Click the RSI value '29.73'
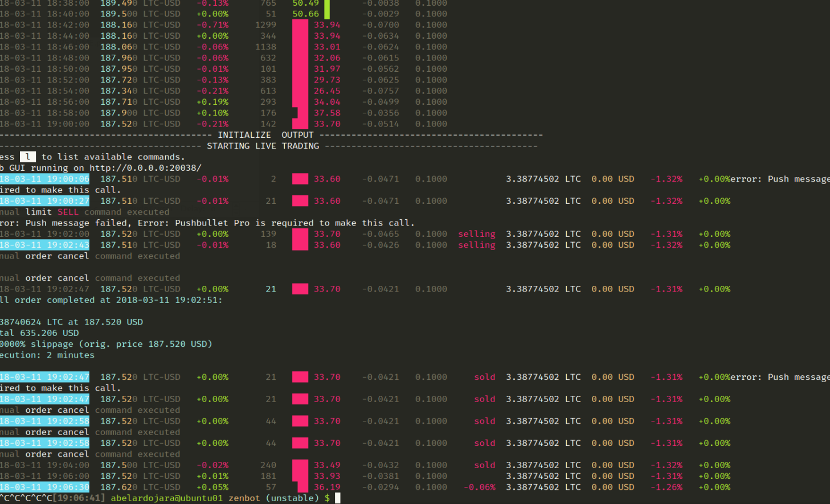 [327, 80]
